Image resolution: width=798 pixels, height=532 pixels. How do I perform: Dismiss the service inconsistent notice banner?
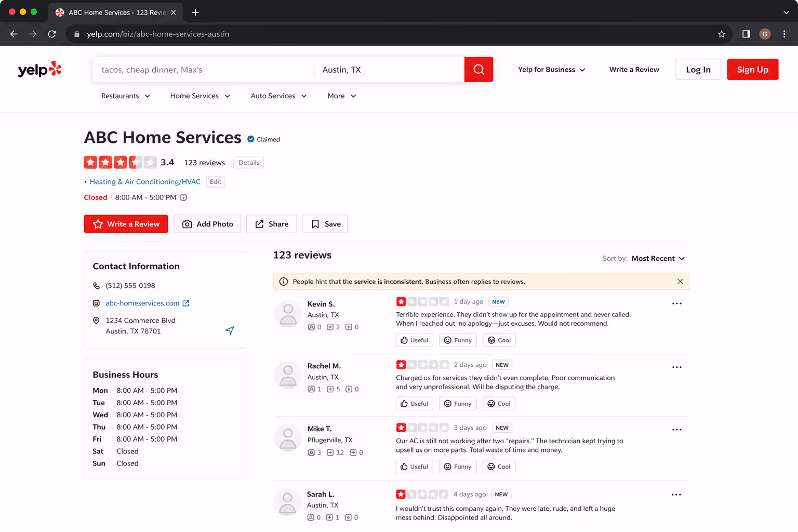[680, 282]
